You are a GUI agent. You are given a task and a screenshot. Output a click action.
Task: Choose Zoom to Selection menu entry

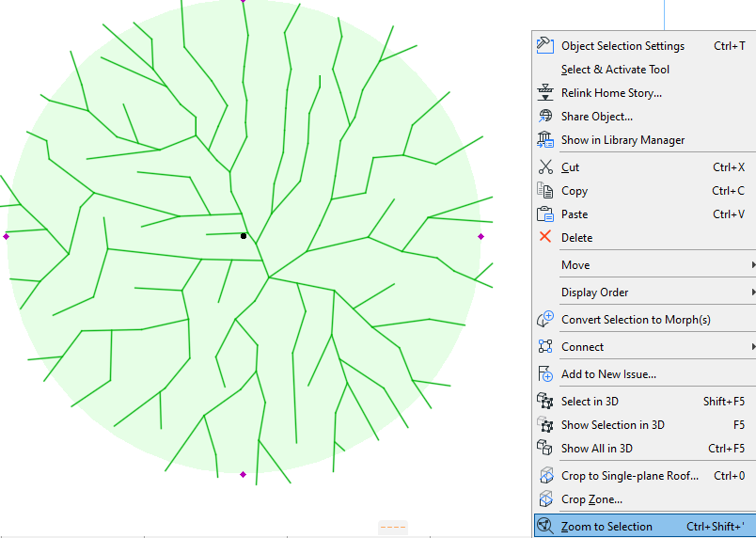[644, 527]
